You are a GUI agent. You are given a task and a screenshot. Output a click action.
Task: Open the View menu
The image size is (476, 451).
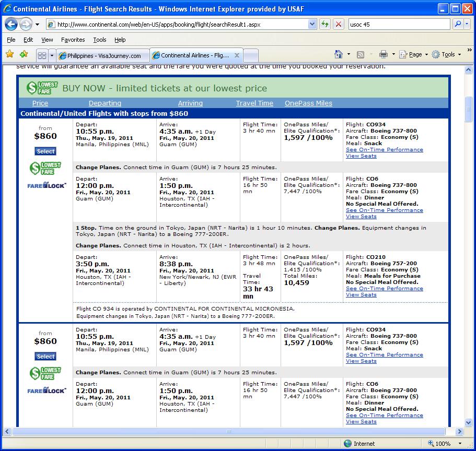[x=47, y=40]
